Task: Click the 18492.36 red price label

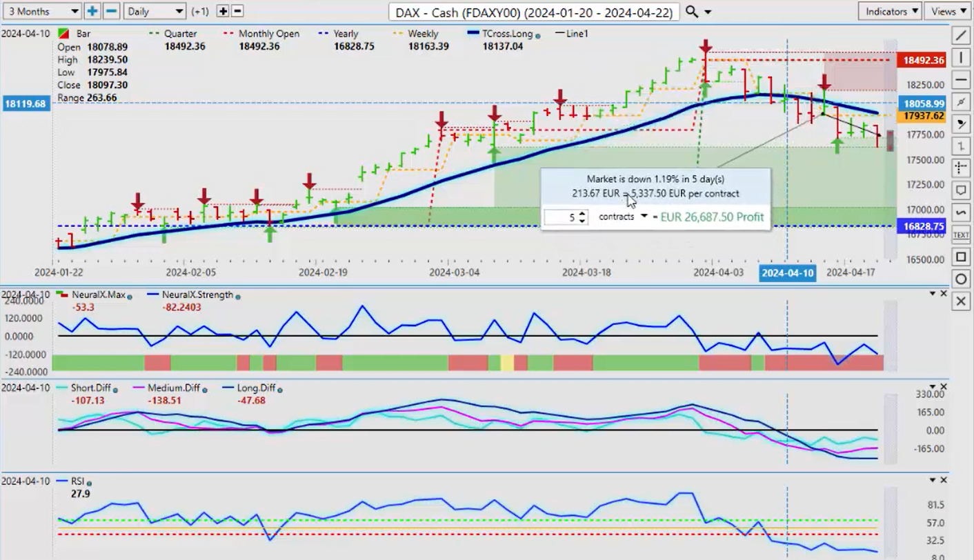Action: 921,61
